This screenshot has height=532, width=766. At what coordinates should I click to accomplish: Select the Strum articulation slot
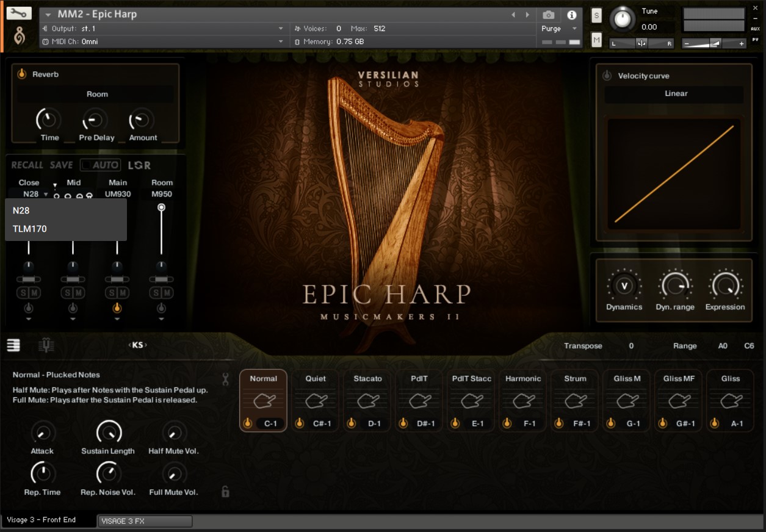pyautogui.click(x=575, y=400)
